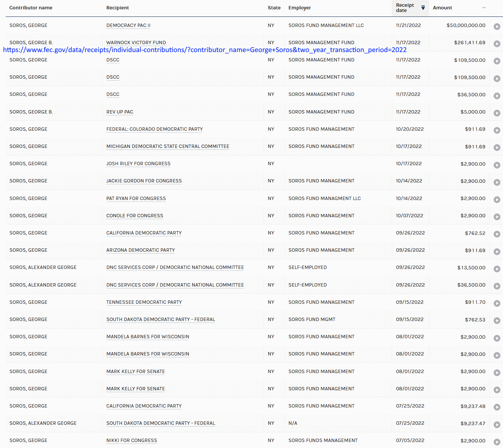503x448 pixels.
Task: Click the arrow icon for Arizona Democratic Party
Action: point(497,252)
